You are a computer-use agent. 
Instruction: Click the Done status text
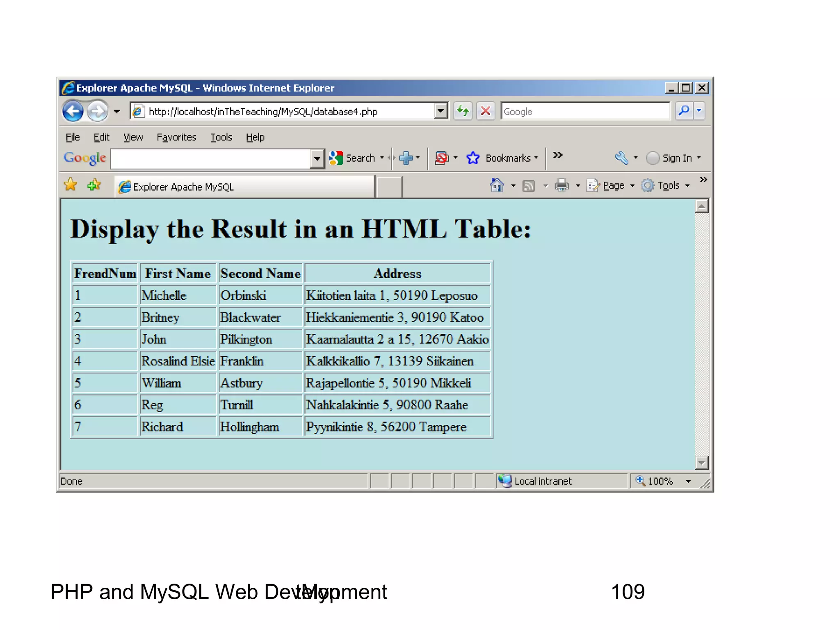click(x=71, y=481)
